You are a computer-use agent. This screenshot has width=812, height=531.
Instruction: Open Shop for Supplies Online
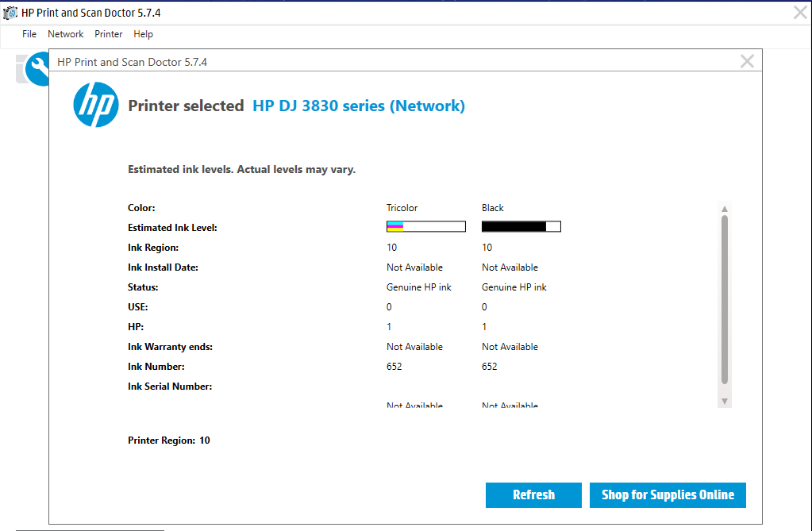tap(667, 494)
